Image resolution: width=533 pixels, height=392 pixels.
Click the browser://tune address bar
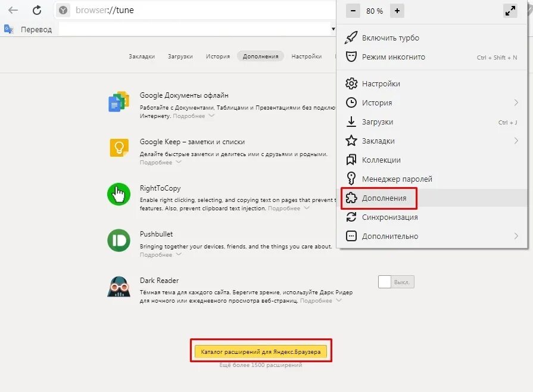(x=195, y=10)
